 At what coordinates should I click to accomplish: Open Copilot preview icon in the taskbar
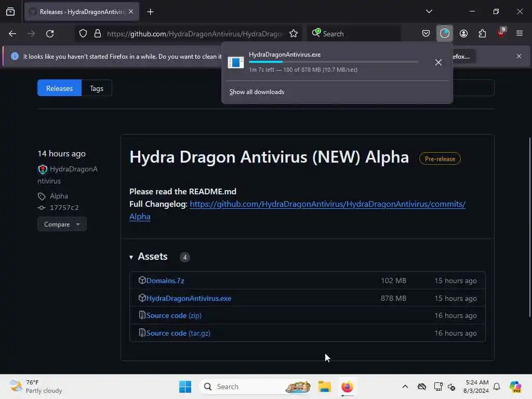pos(516,387)
